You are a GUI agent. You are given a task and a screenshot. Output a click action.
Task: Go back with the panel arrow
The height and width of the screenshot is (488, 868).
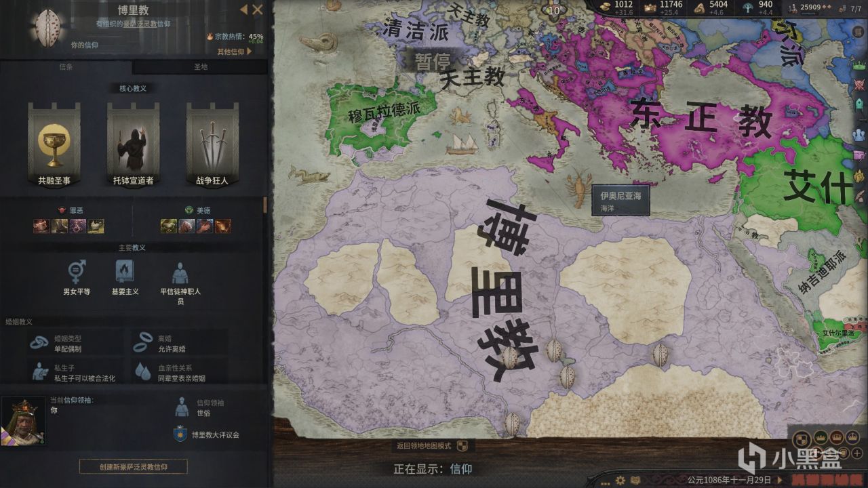coord(243,9)
